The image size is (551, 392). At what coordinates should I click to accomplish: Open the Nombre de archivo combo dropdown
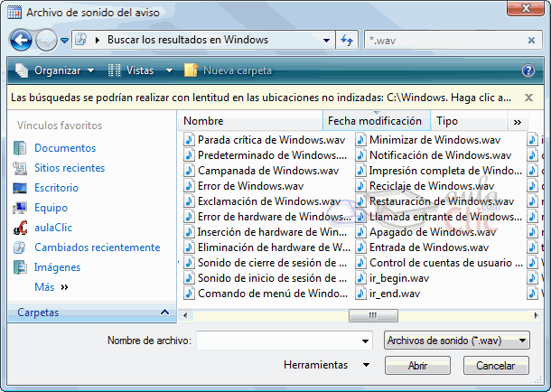tap(365, 341)
